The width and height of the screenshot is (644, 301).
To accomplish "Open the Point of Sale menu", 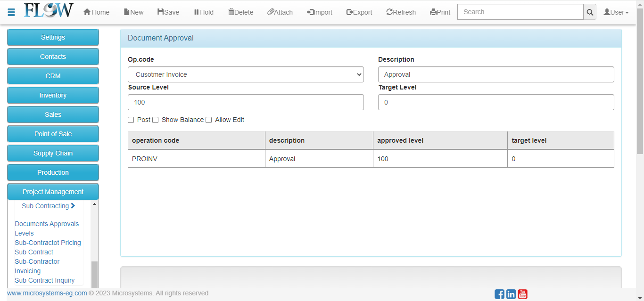I will pyautogui.click(x=53, y=134).
